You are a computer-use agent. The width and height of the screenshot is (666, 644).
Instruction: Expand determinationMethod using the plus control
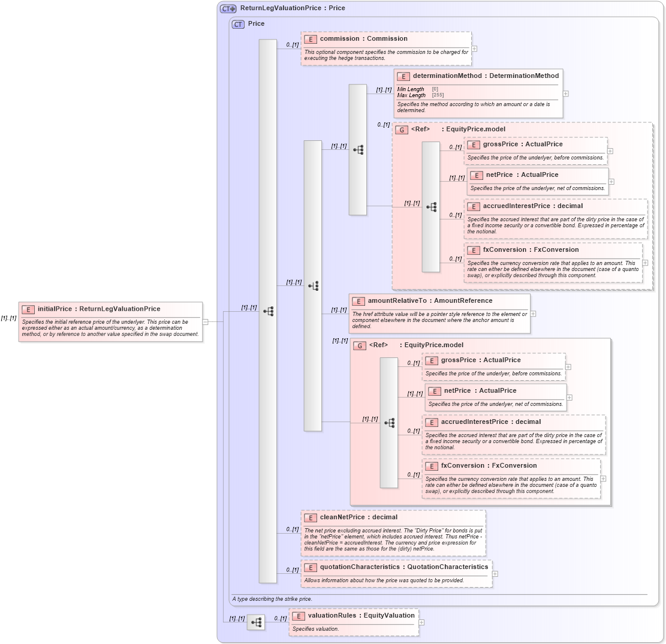pos(564,94)
